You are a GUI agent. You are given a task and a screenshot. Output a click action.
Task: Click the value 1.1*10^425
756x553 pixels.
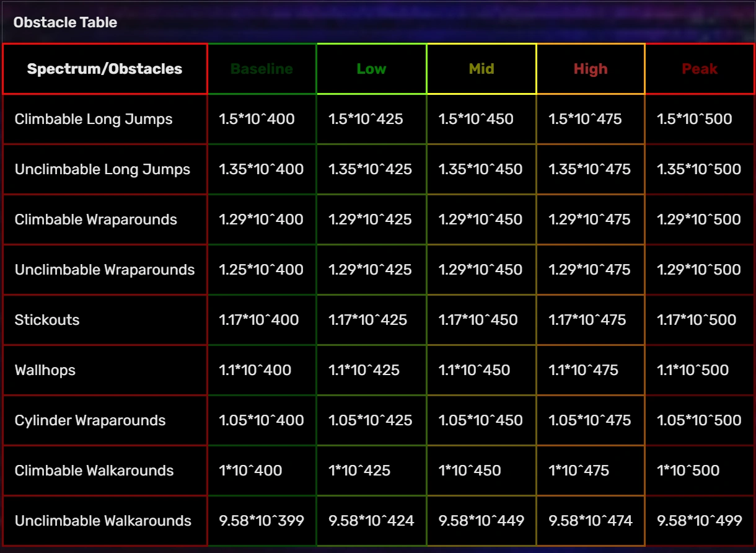tap(364, 370)
